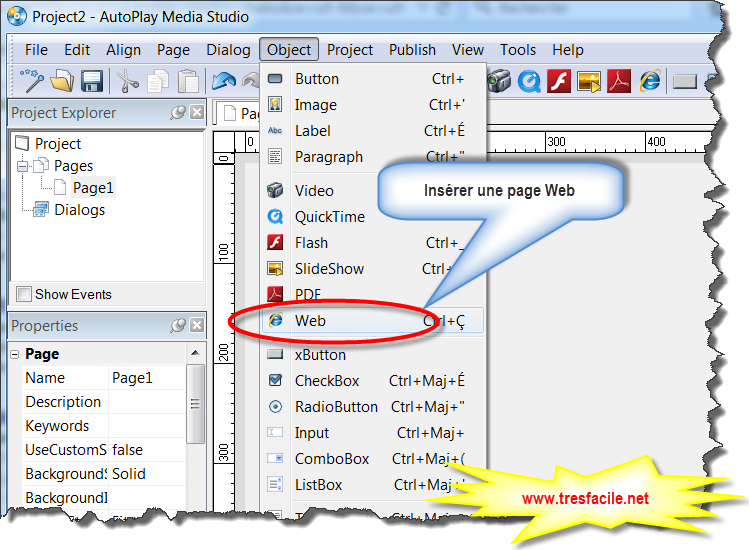Click the UseCustomS false value
The height and width of the screenshot is (550, 749).
[147, 450]
